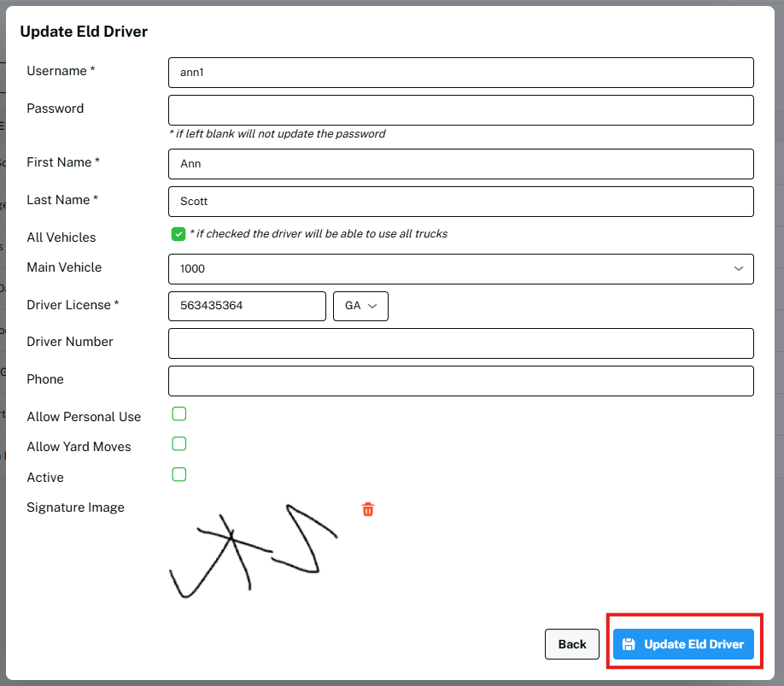Tick the Active checkbox
The image size is (784, 686).
[x=179, y=475]
